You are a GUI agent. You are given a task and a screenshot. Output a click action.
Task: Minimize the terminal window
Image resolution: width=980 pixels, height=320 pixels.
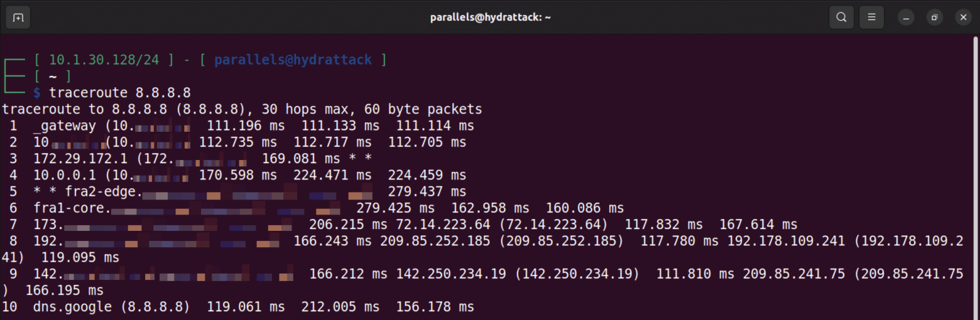(x=905, y=17)
